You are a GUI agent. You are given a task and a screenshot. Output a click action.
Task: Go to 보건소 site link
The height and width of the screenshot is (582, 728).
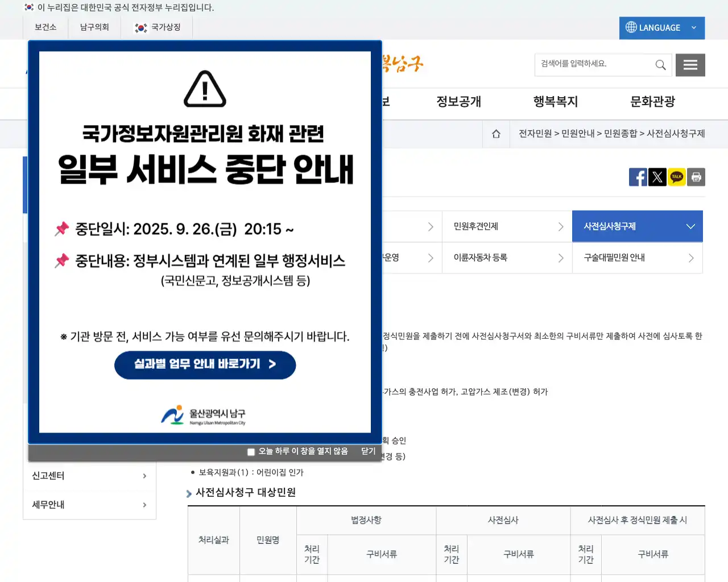pyautogui.click(x=45, y=27)
